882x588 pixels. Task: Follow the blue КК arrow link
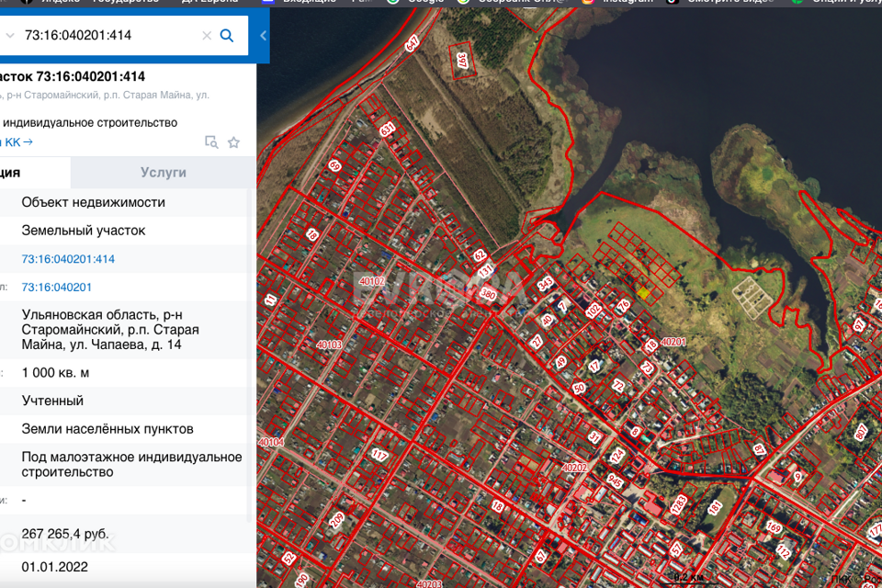(18, 141)
